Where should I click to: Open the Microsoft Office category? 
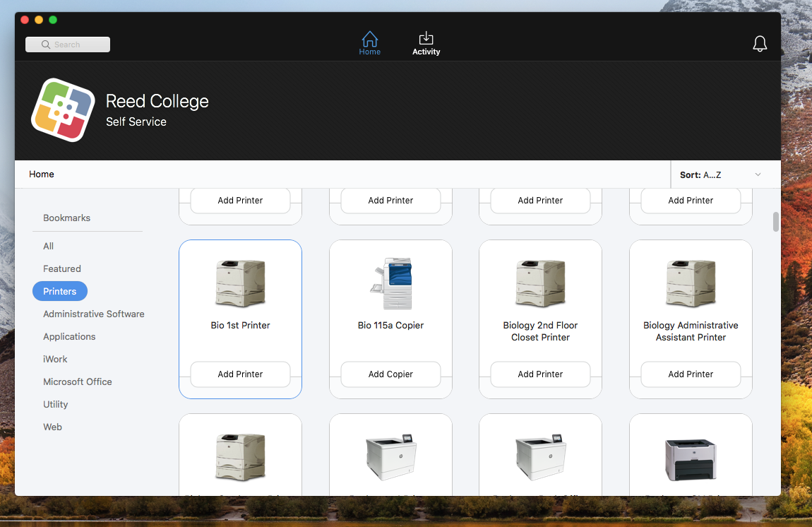click(x=78, y=381)
